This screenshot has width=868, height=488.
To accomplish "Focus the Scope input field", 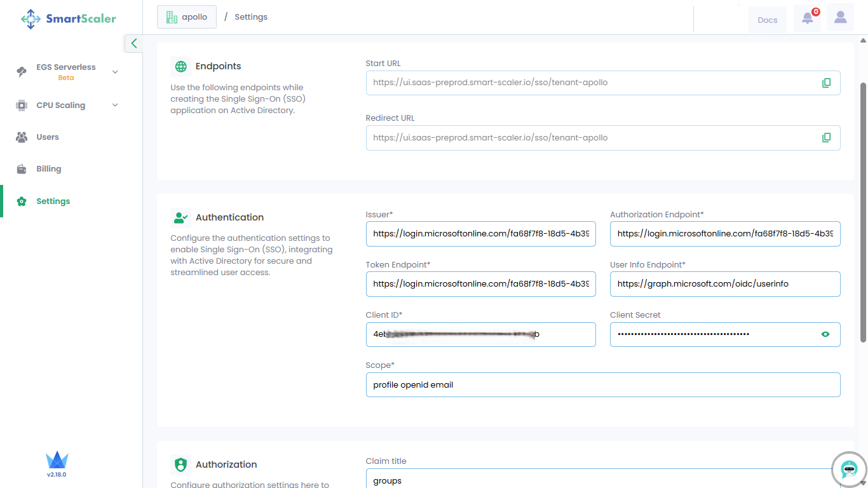I will click(x=602, y=385).
